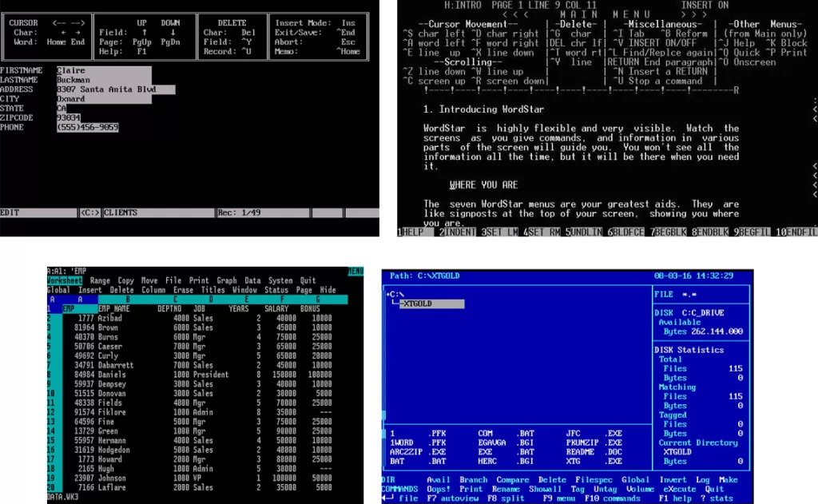818x504 pixels.
Task: Select the FIRSTNAME field containing Claire
Action: (x=104, y=70)
